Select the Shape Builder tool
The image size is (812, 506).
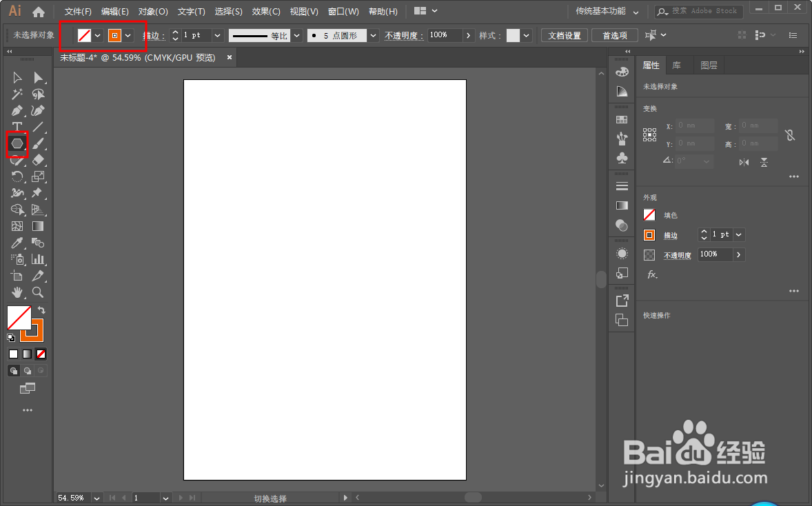pyautogui.click(x=17, y=210)
